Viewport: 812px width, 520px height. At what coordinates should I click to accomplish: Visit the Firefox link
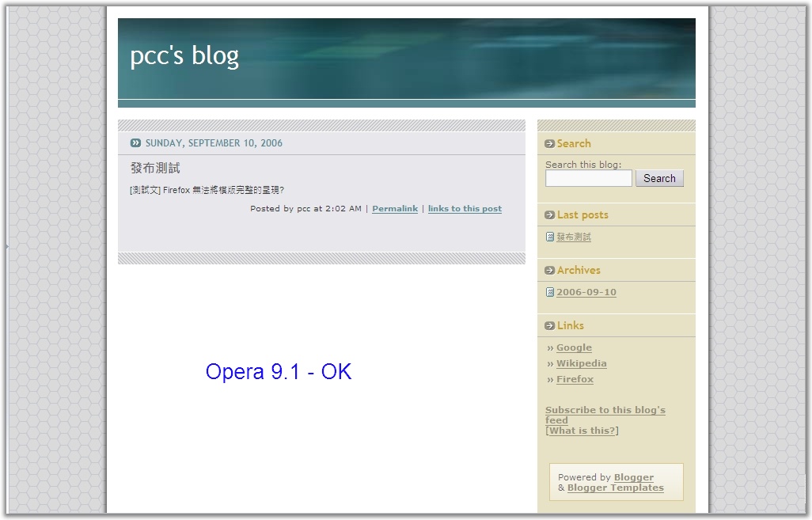point(575,379)
